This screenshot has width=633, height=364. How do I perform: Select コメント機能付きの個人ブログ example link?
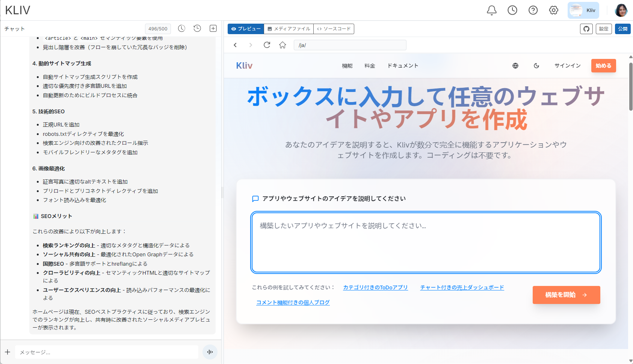pos(293,302)
